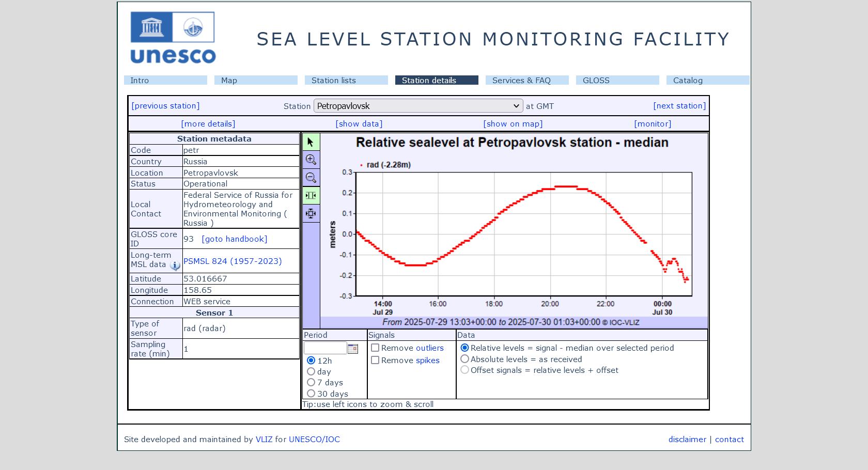Click the Country value Russia
Viewport: 868px width, 470px height.
(x=195, y=162)
